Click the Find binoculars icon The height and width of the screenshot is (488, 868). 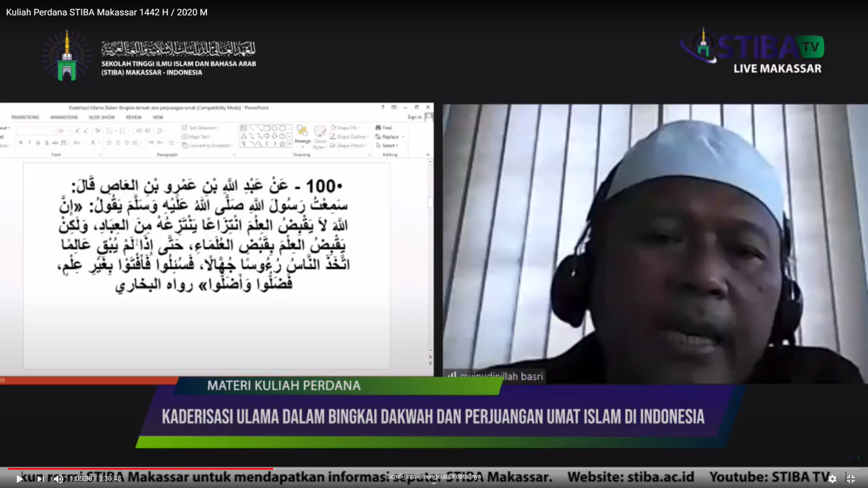(x=378, y=128)
